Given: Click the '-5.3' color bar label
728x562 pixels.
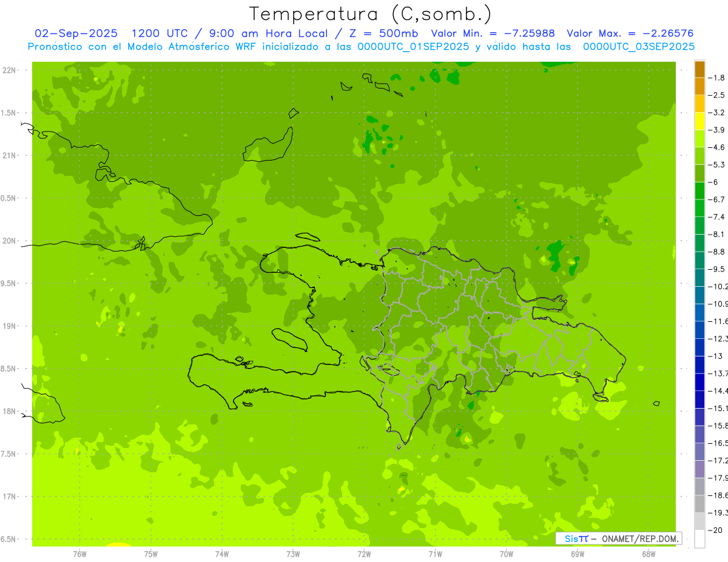Looking at the screenshot, I should pos(716,165).
